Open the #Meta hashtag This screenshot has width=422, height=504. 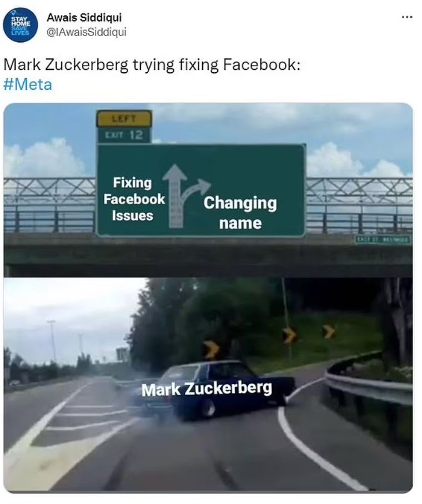click(x=27, y=85)
